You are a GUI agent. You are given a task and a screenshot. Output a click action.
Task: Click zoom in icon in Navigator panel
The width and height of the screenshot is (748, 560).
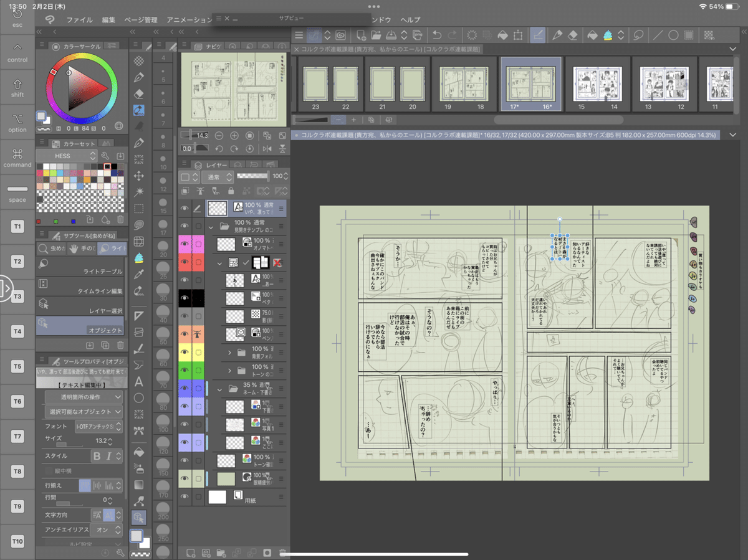coord(234,135)
